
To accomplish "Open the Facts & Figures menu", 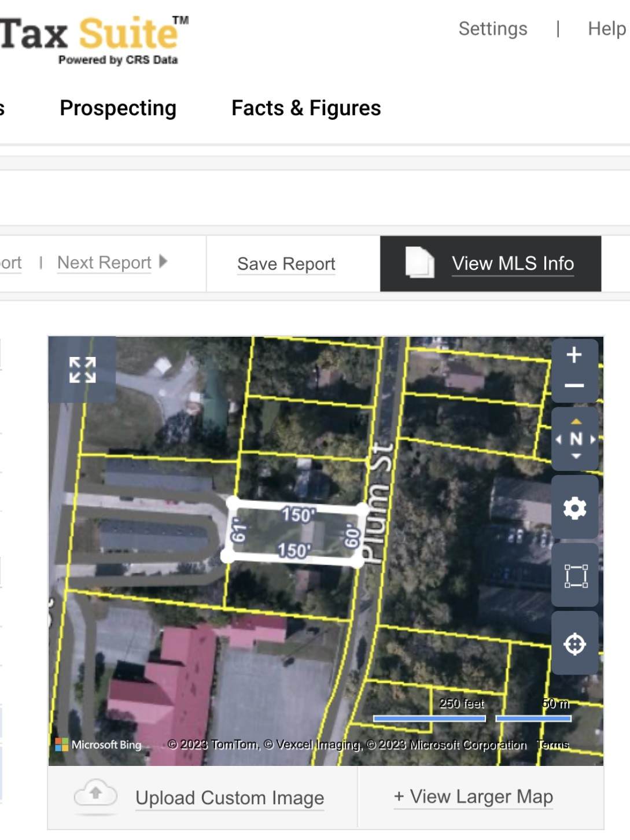I will 306,108.
